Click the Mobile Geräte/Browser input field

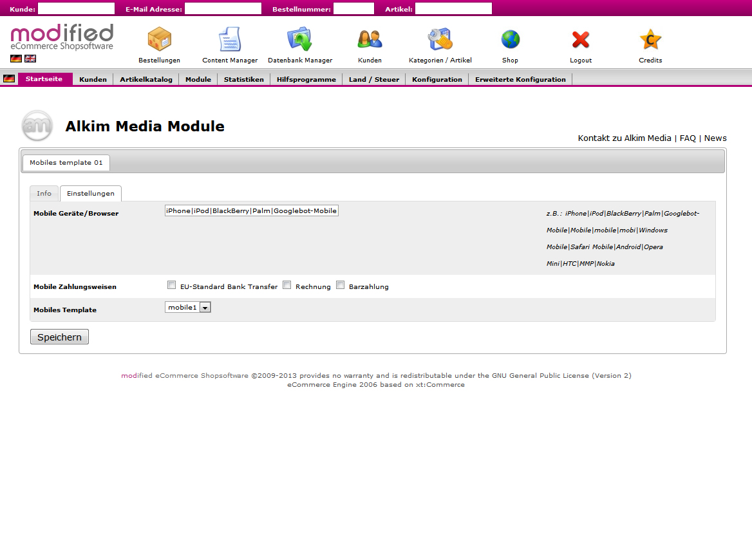point(252,210)
